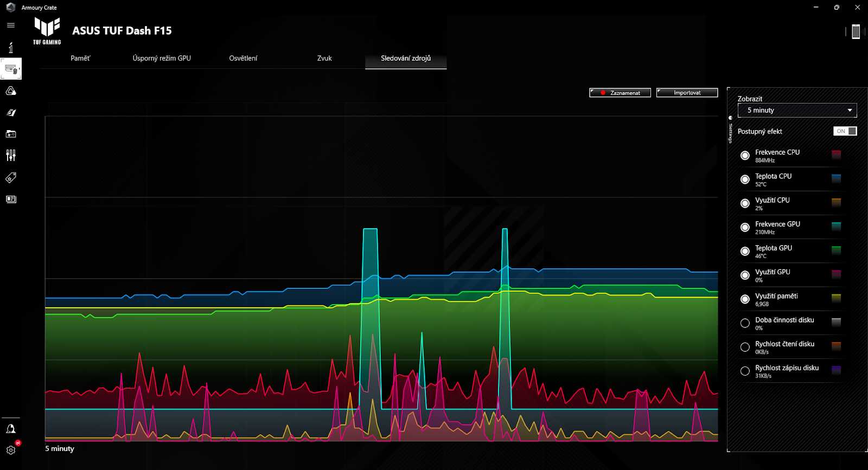Click the orange Využití CPU color swatch

coord(836,203)
